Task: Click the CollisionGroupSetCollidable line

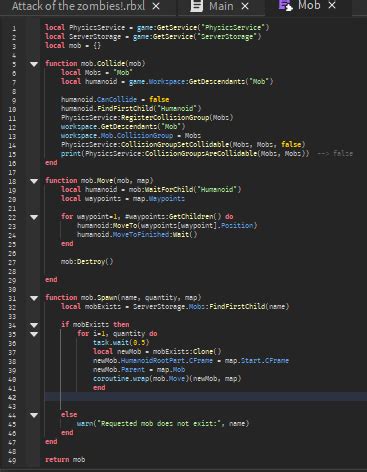Action: 183,144
